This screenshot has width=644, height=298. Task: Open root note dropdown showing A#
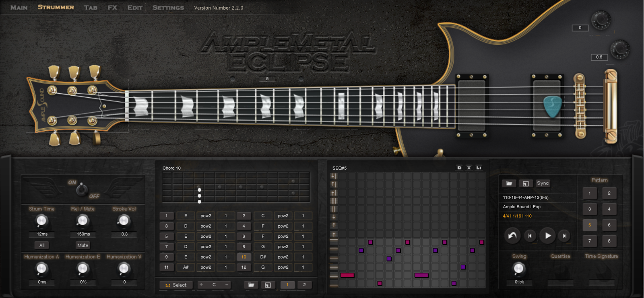(186, 267)
